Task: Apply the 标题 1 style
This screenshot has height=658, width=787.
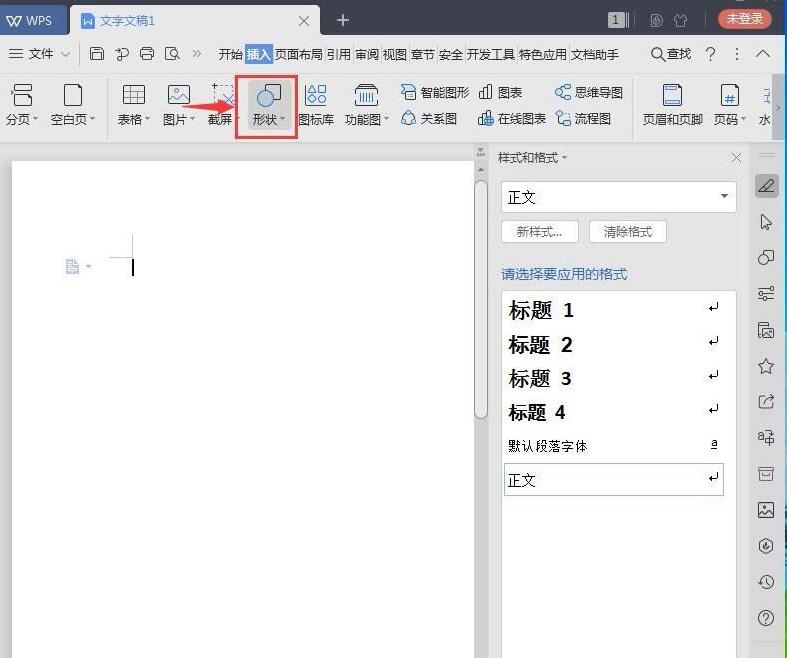Action: pyautogui.click(x=613, y=310)
